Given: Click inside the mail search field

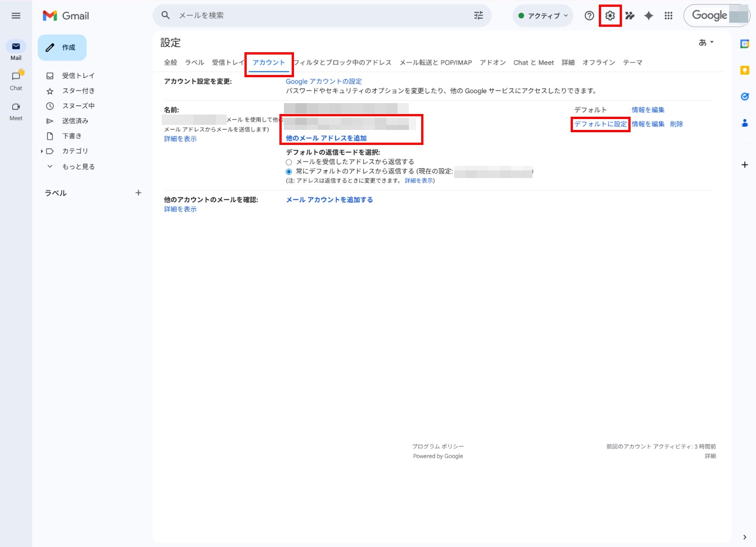Looking at the screenshot, I should click(x=318, y=15).
